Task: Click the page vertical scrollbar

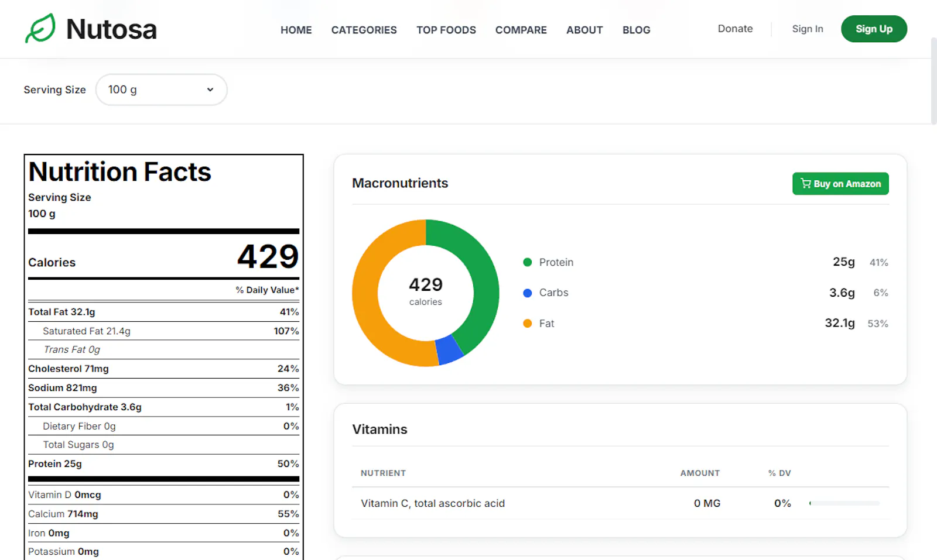Action: 933,81
